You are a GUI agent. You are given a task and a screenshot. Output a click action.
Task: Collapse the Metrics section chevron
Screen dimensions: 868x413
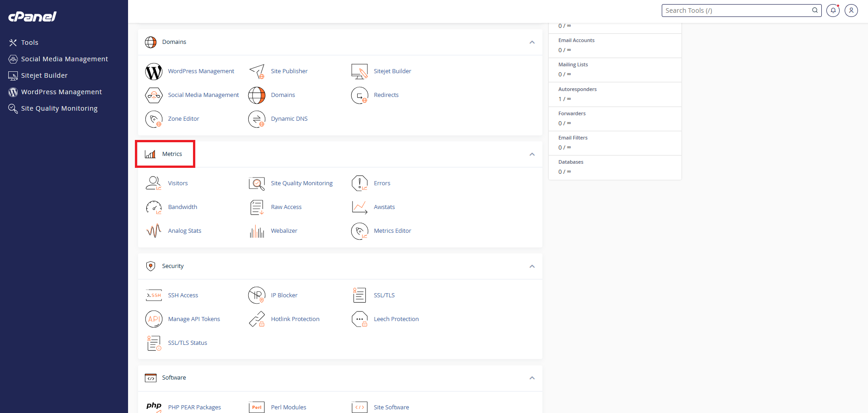click(532, 154)
